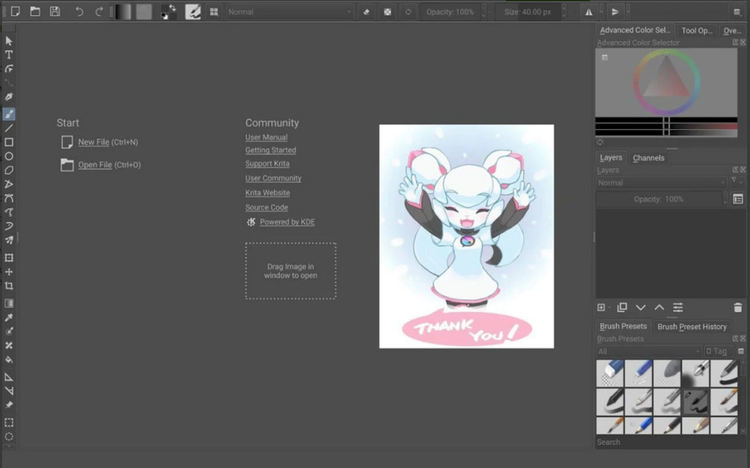The image size is (750, 468).
Task: Select the Calligraphy tool
Action: tap(9, 97)
